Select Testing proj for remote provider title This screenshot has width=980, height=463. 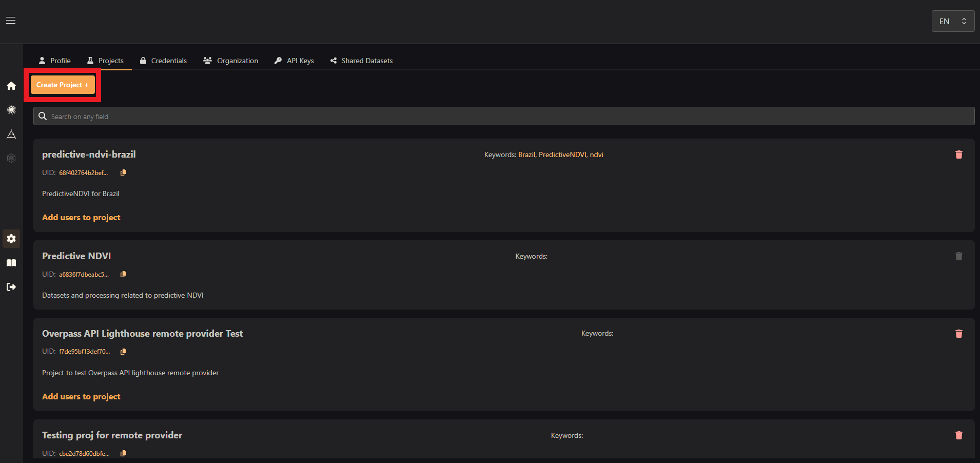pyautogui.click(x=112, y=435)
